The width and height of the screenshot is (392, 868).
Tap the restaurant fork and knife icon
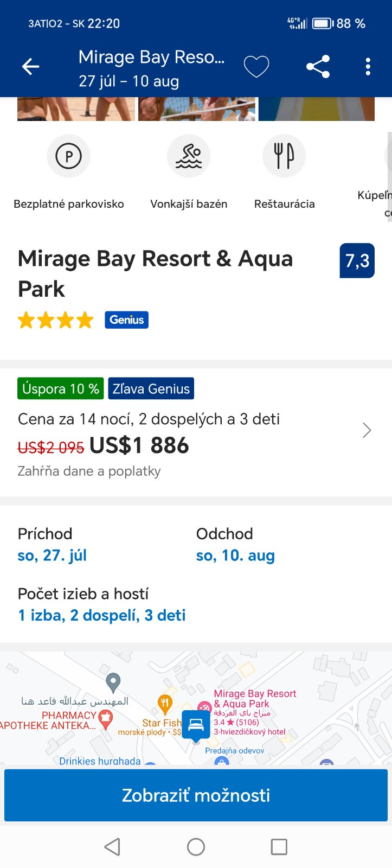point(284,156)
